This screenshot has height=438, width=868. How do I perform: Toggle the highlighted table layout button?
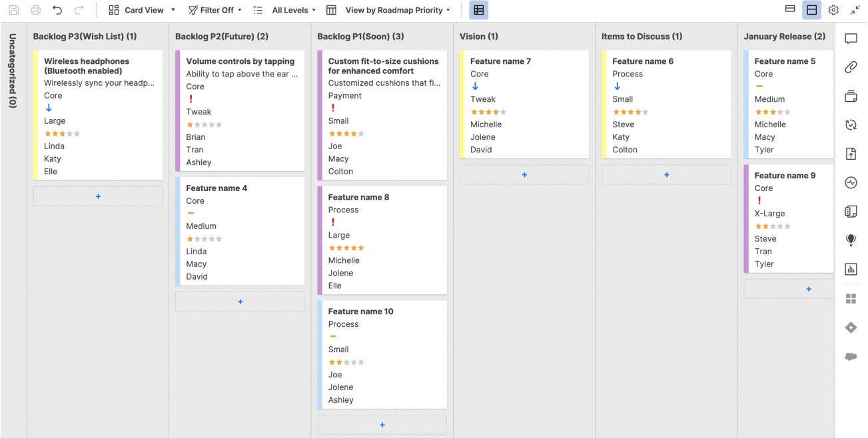[x=478, y=10]
